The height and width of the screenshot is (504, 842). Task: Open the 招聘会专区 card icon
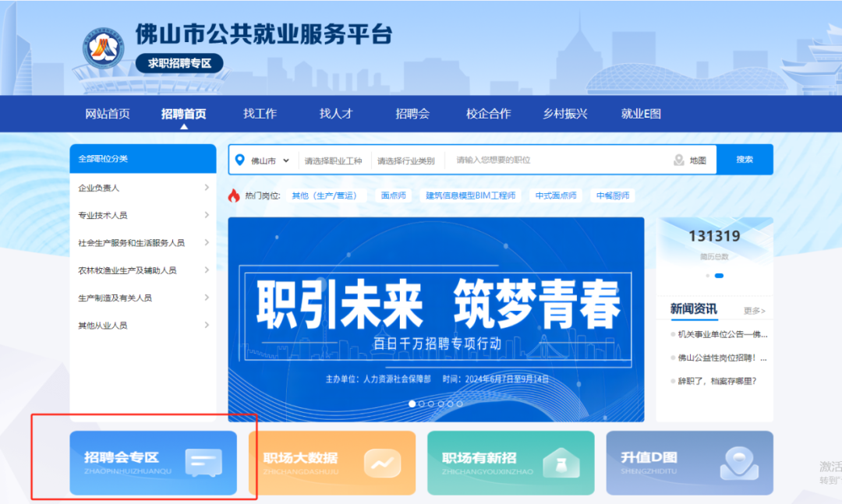pyautogui.click(x=203, y=463)
